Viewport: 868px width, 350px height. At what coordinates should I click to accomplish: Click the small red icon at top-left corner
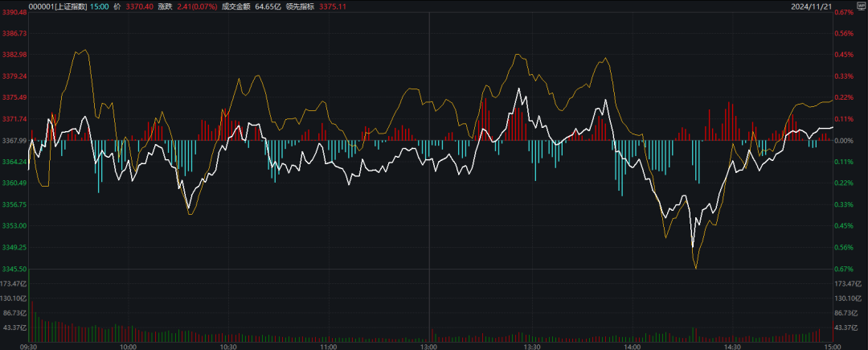5,6
